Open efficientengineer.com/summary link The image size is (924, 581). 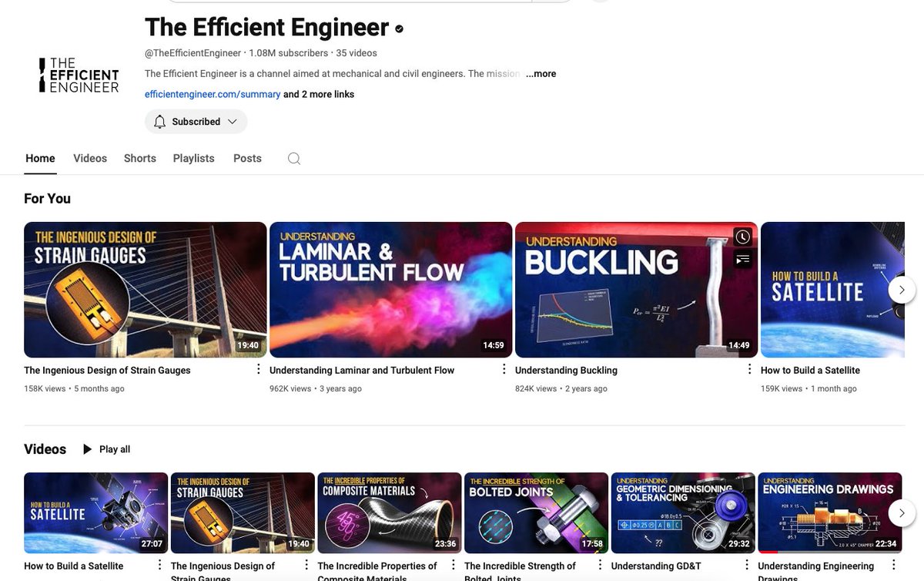click(213, 94)
